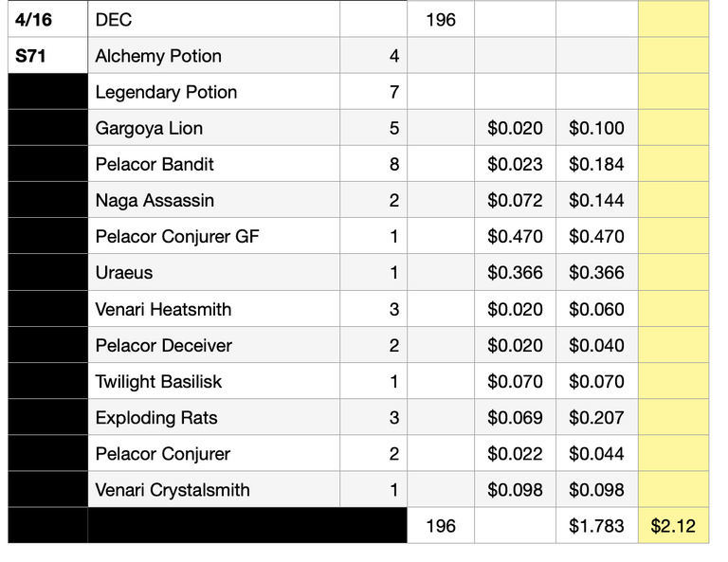Select Exploding Rats total $0.207
This screenshot has width=728, height=562.
tap(596, 418)
